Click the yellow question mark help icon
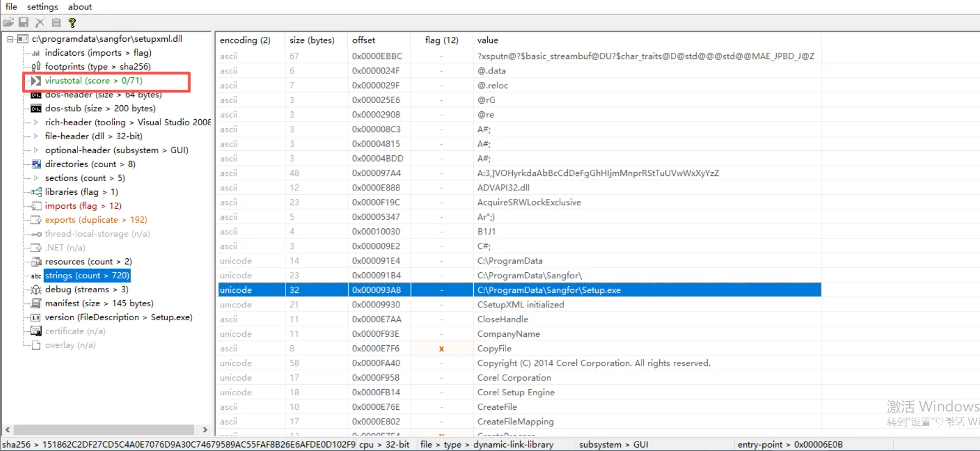The height and width of the screenshot is (451, 980). click(x=72, y=23)
